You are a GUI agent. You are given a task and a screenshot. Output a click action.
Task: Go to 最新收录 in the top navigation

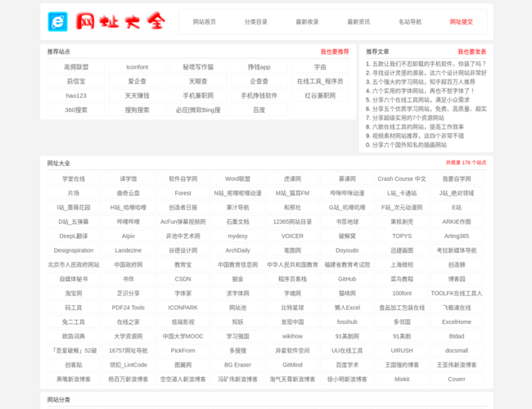[x=307, y=22]
